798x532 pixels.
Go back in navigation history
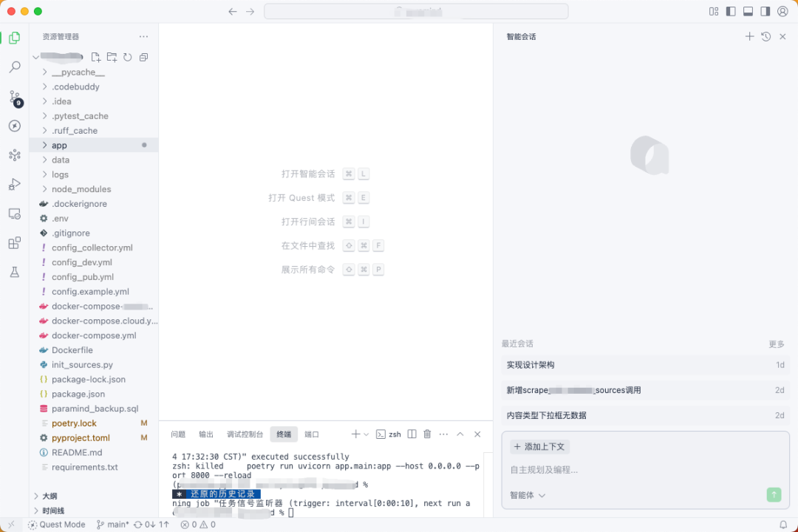click(x=233, y=11)
